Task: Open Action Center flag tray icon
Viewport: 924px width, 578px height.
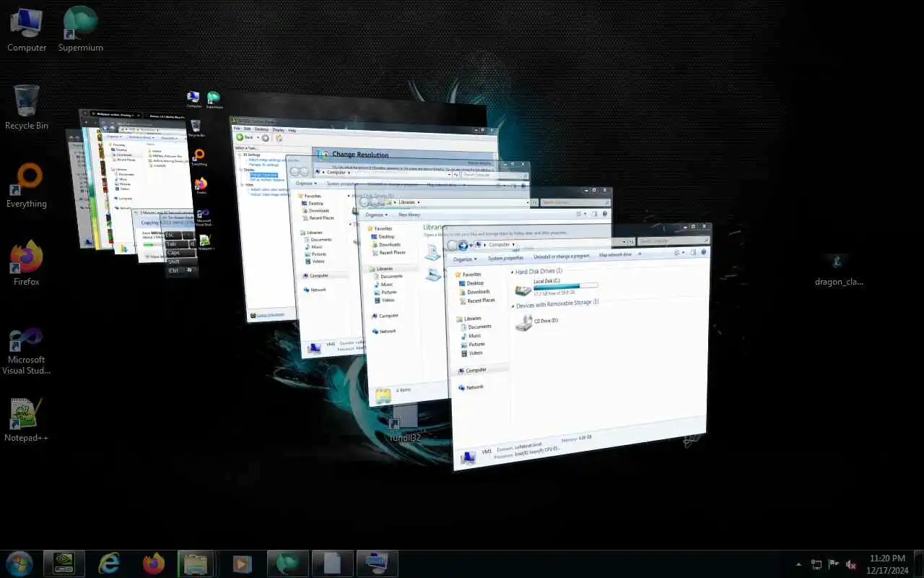Action: (834, 564)
